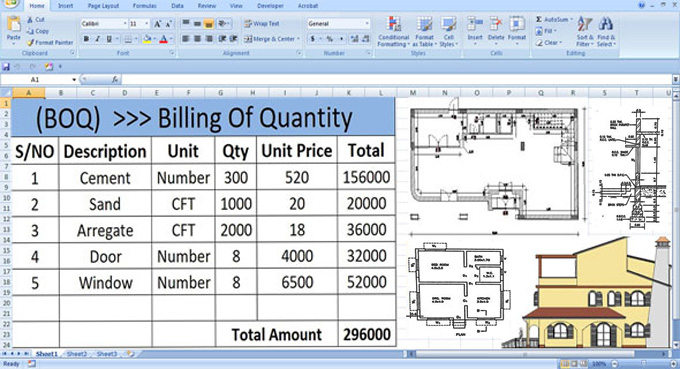Open the Review ribbon tab
680x369 pixels.
(x=207, y=6)
